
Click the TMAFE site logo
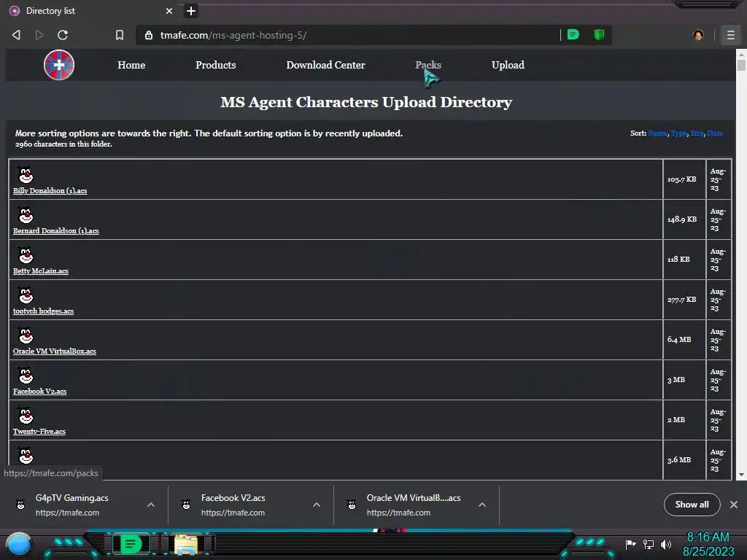[x=59, y=65]
